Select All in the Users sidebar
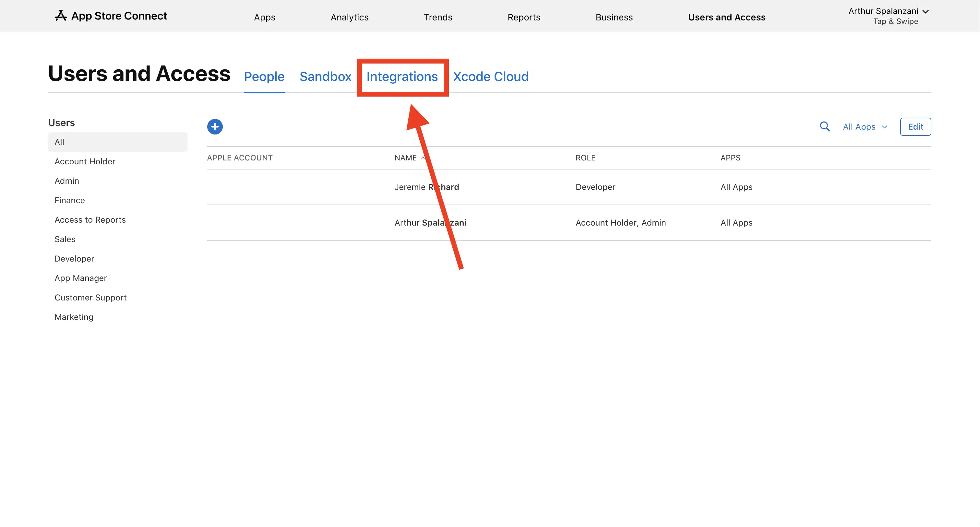The height and width of the screenshot is (527, 980). pos(117,142)
